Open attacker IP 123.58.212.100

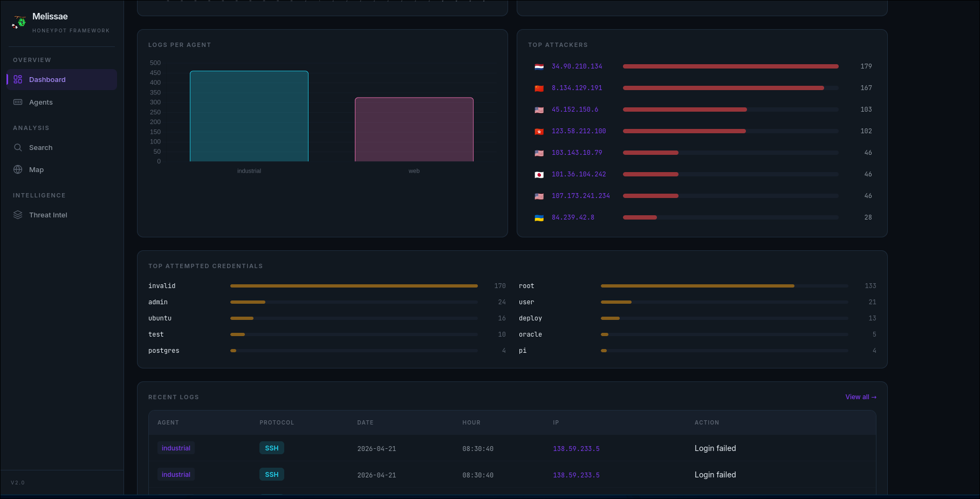coord(579,131)
